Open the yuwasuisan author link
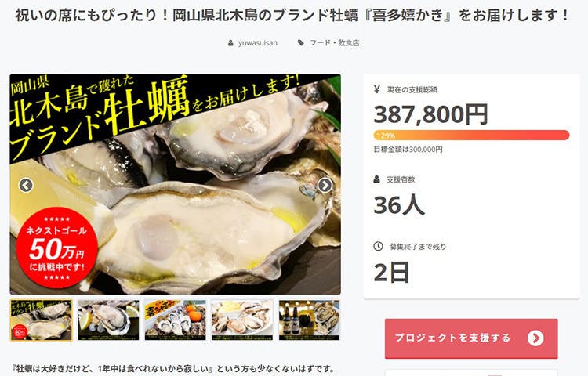Viewport: 588px width, 376px height. click(258, 43)
